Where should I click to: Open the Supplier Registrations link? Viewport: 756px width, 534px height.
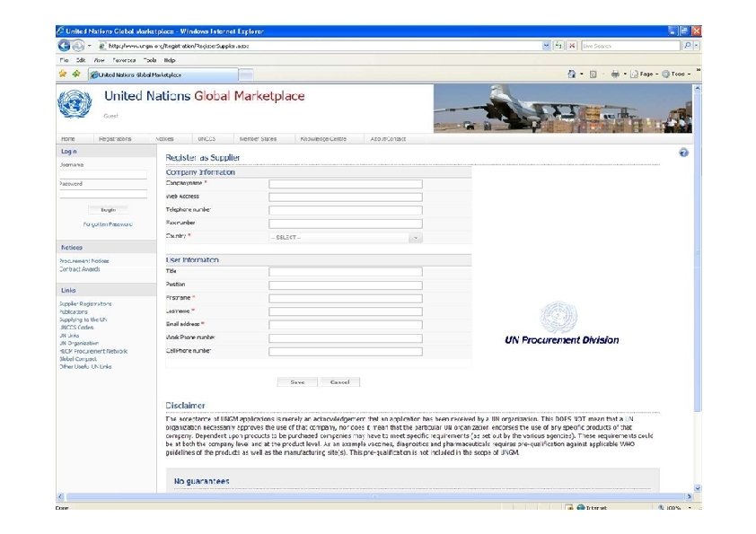pyautogui.click(x=85, y=304)
